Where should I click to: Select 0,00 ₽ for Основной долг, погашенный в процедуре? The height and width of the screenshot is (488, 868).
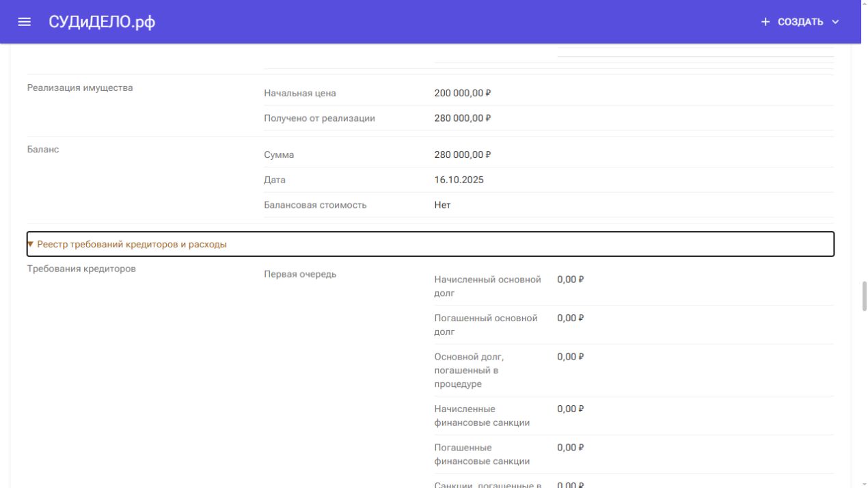click(x=571, y=357)
